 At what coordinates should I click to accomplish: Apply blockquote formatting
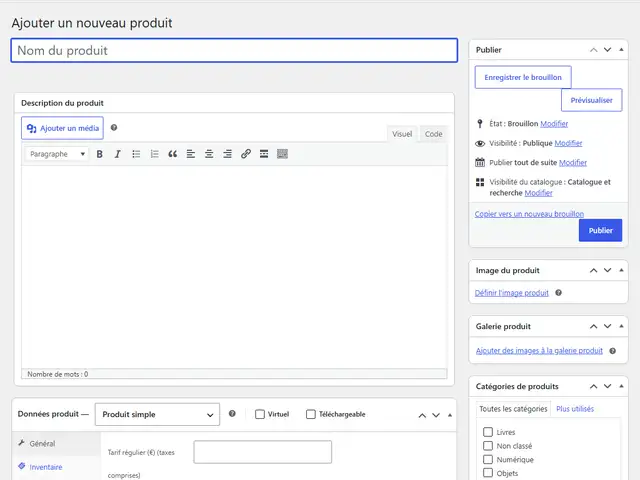point(173,154)
